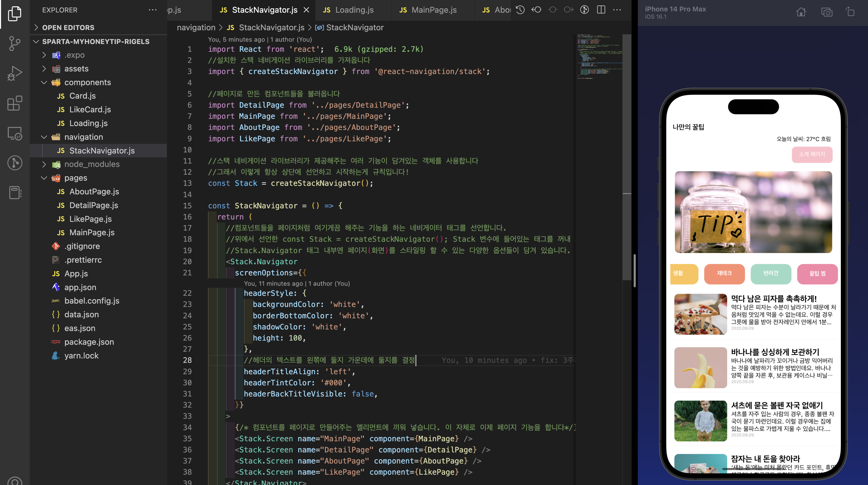868x485 pixels.
Task: Open App.js in the explorer
Action: click(76, 274)
